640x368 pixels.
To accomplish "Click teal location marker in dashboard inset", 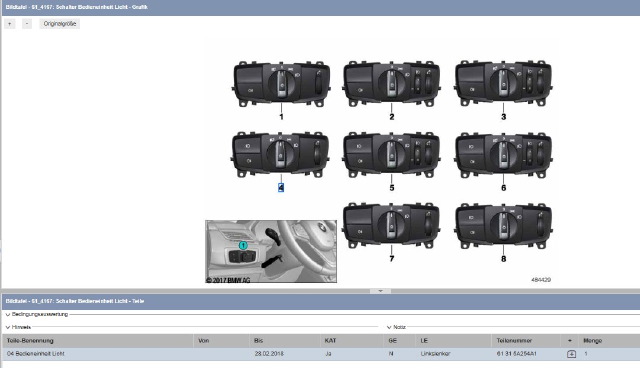I will tap(243, 246).
